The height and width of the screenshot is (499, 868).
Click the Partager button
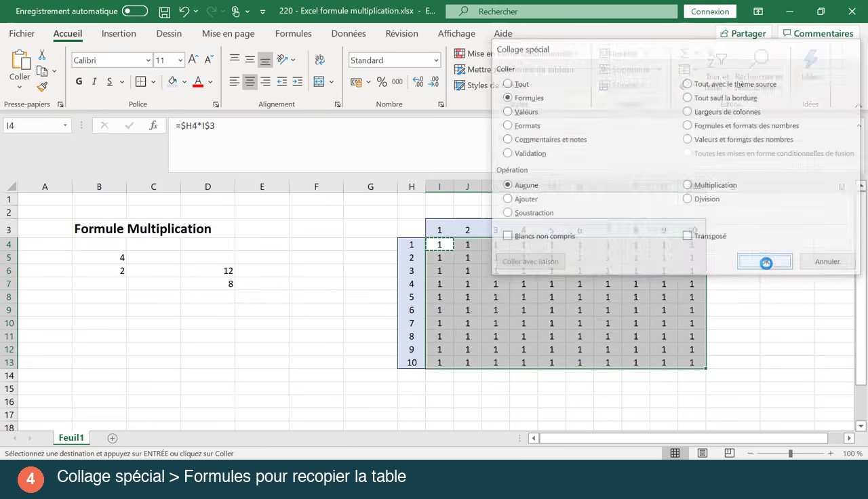click(744, 33)
